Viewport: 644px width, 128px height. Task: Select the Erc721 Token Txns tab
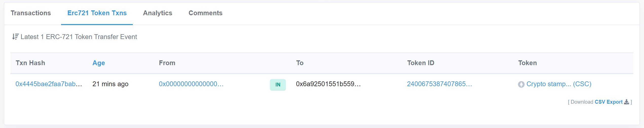(97, 13)
